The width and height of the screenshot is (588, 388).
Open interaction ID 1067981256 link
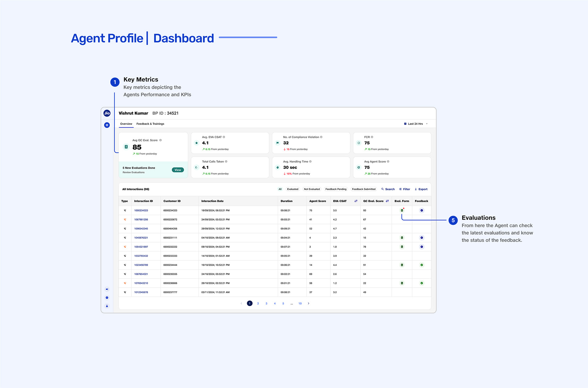tap(141, 220)
